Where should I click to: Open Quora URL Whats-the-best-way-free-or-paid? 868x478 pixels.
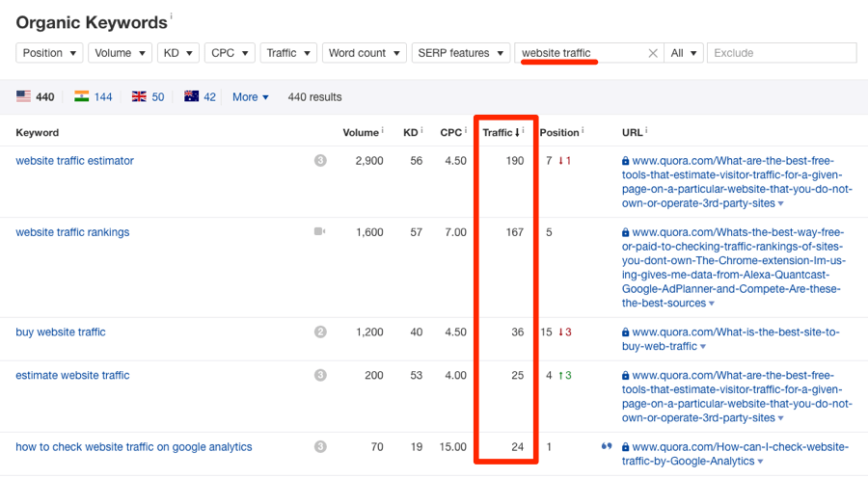(733, 268)
